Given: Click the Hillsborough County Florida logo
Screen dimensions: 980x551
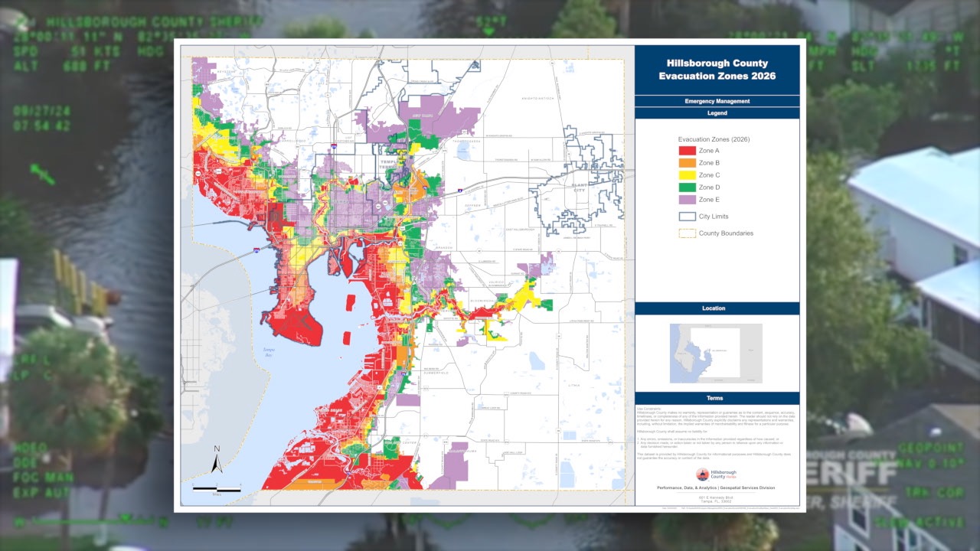Looking at the screenshot, I should tap(717, 474).
